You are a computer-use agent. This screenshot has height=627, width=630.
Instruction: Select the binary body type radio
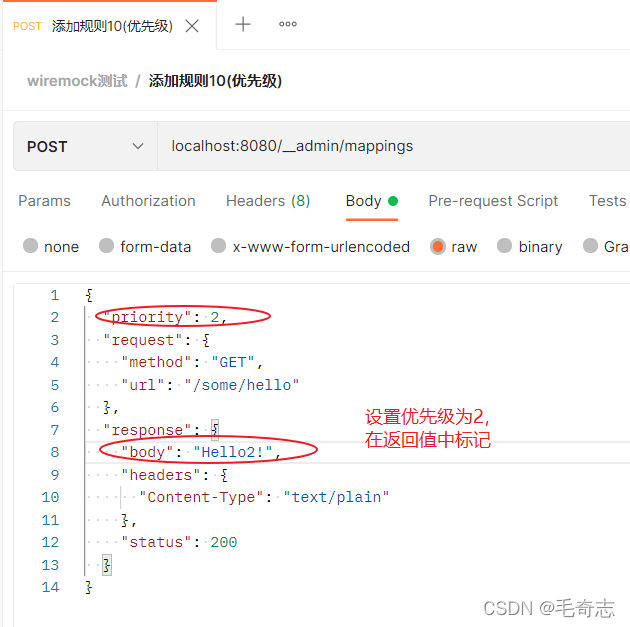504,245
